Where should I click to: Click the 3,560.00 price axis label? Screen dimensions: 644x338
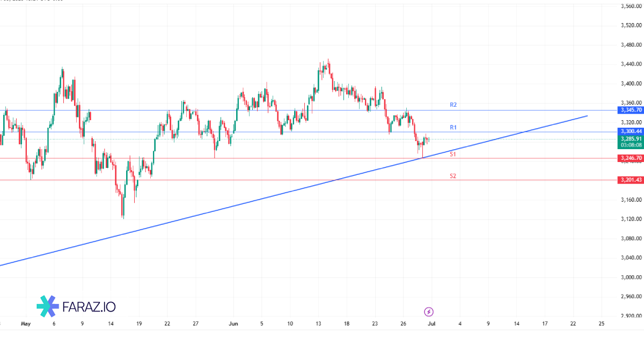pos(632,6)
